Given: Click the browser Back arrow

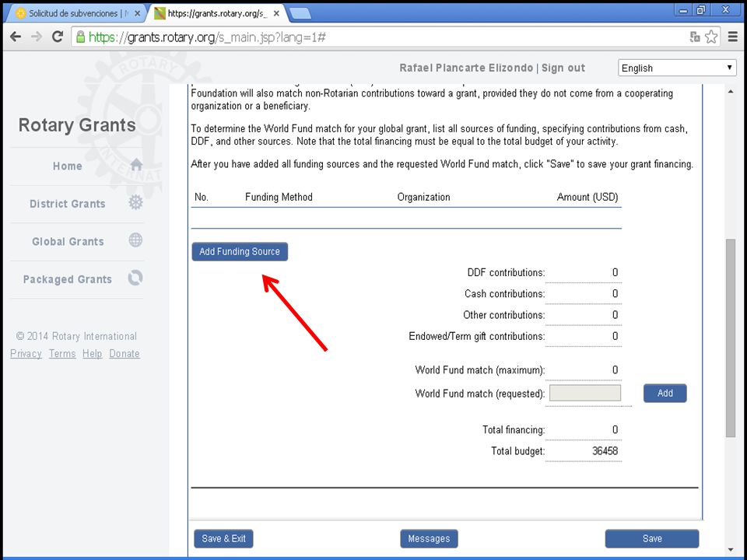Looking at the screenshot, I should (16, 37).
